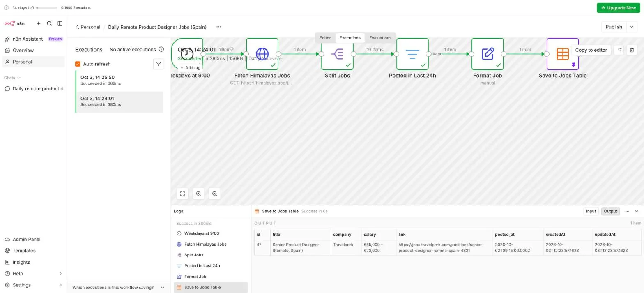This screenshot has height=293, width=644.
Task: Select Personal in left sidebar
Action: 34,62
